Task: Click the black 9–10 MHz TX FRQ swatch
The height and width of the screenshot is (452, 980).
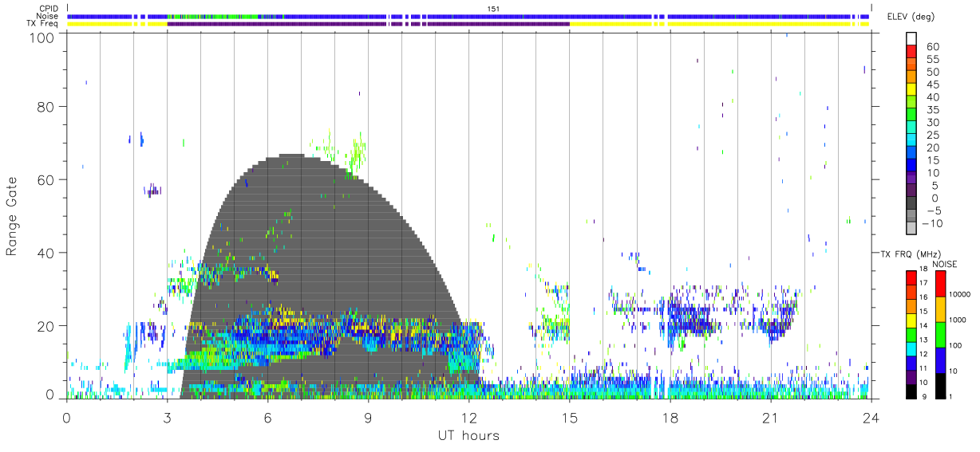Action: (x=911, y=391)
